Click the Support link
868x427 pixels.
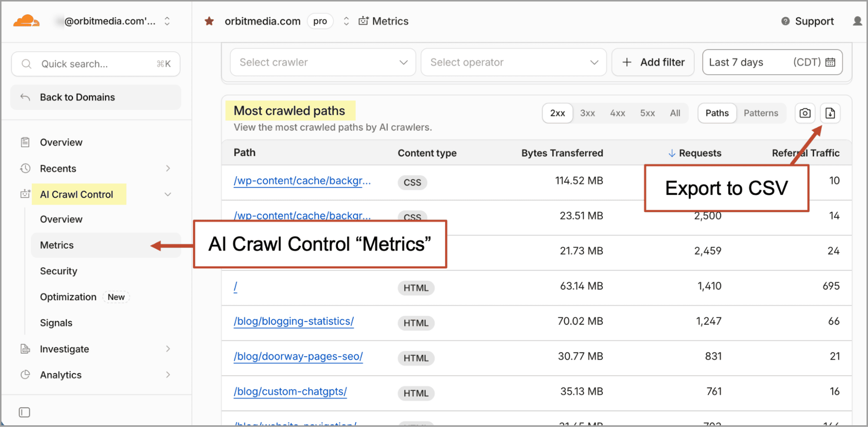pos(814,21)
